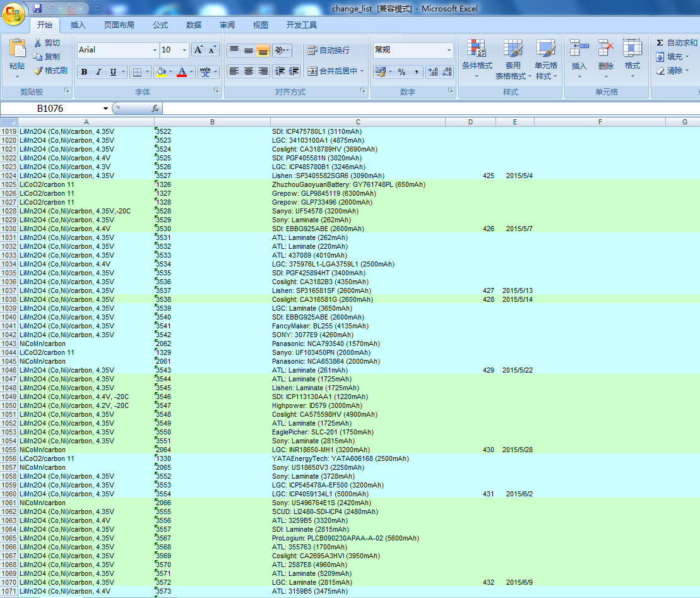
Task: Toggle italic formatting
Action: tap(98, 71)
